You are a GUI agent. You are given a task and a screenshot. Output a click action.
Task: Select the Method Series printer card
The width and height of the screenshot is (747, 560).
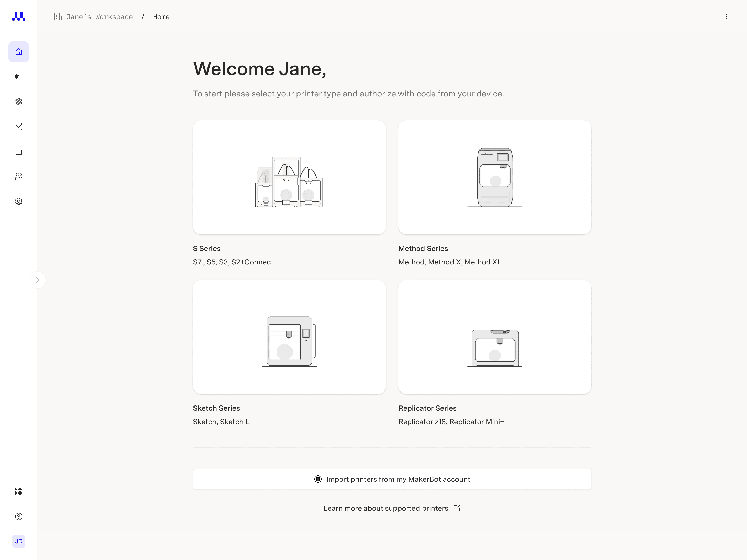(x=495, y=177)
